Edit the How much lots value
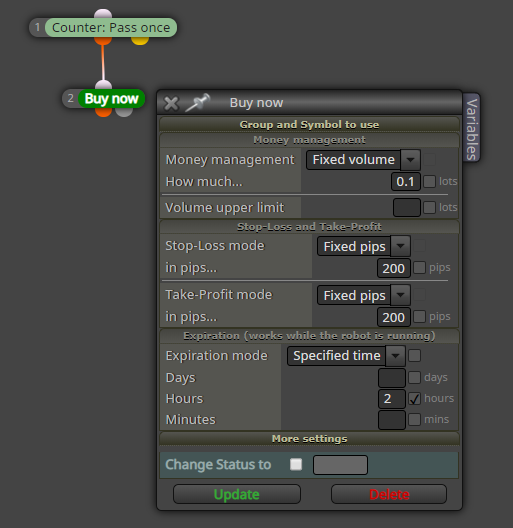 click(406, 182)
